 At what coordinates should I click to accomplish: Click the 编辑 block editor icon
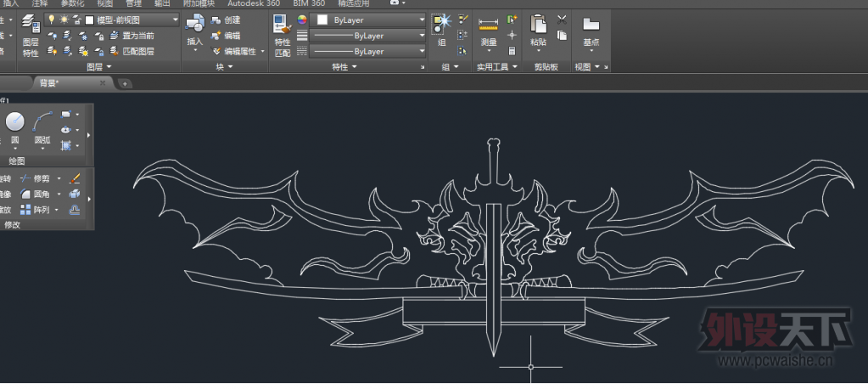pos(216,36)
